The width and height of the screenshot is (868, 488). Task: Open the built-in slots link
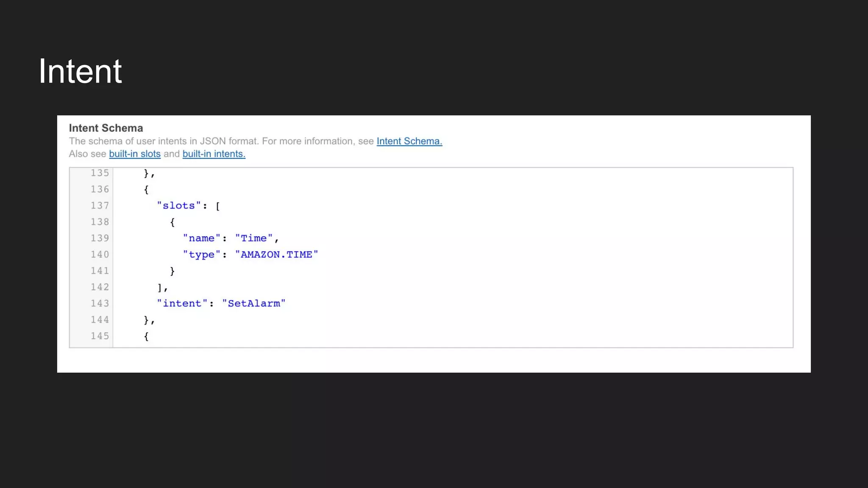click(x=135, y=154)
